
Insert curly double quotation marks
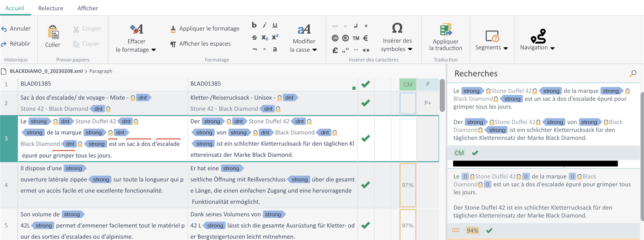pyautogui.click(x=356, y=50)
